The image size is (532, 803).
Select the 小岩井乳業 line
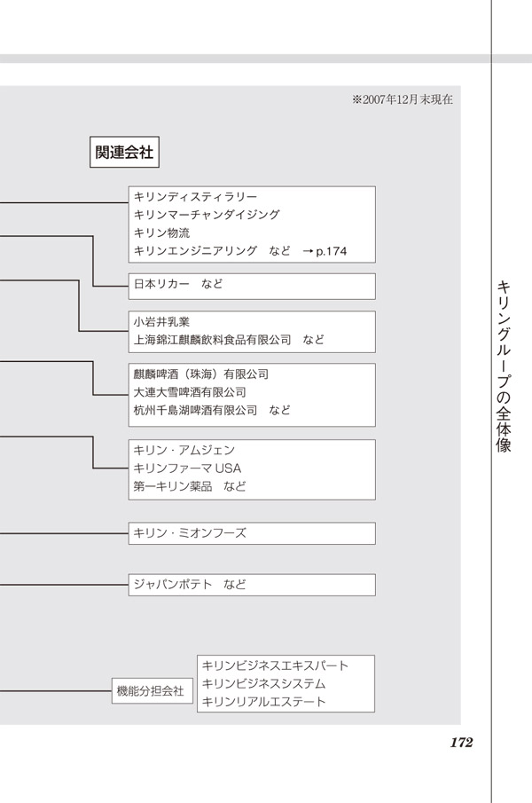coord(161,321)
